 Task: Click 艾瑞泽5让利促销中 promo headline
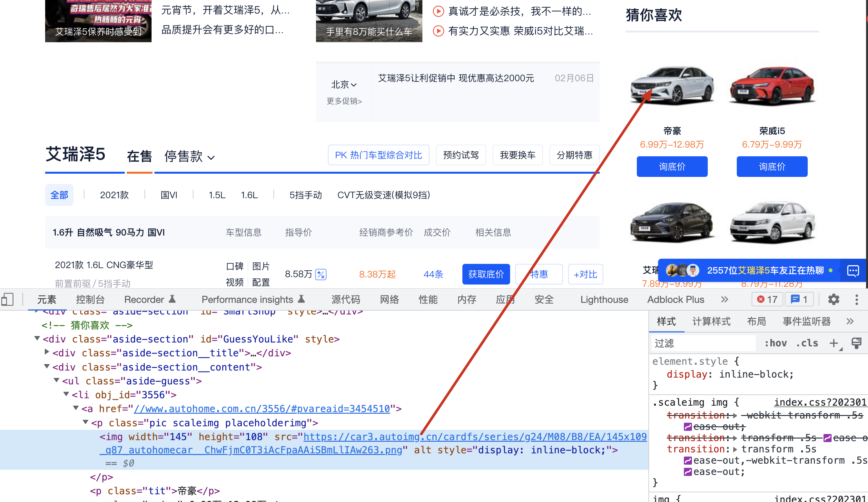point(456,78)
